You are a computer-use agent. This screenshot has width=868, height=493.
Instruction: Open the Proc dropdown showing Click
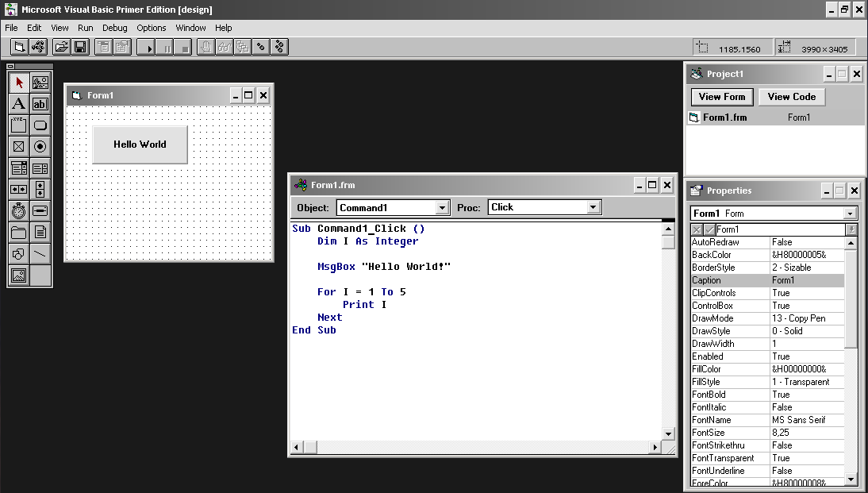point(593,208)
